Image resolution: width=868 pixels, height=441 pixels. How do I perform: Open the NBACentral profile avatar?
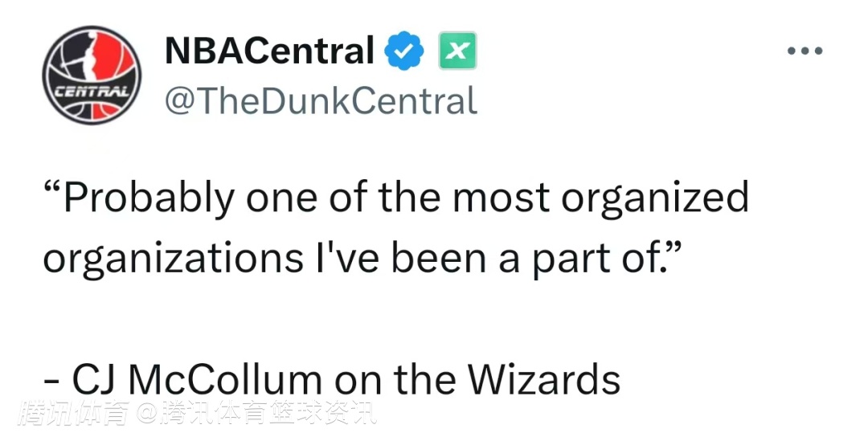[91, 74]
